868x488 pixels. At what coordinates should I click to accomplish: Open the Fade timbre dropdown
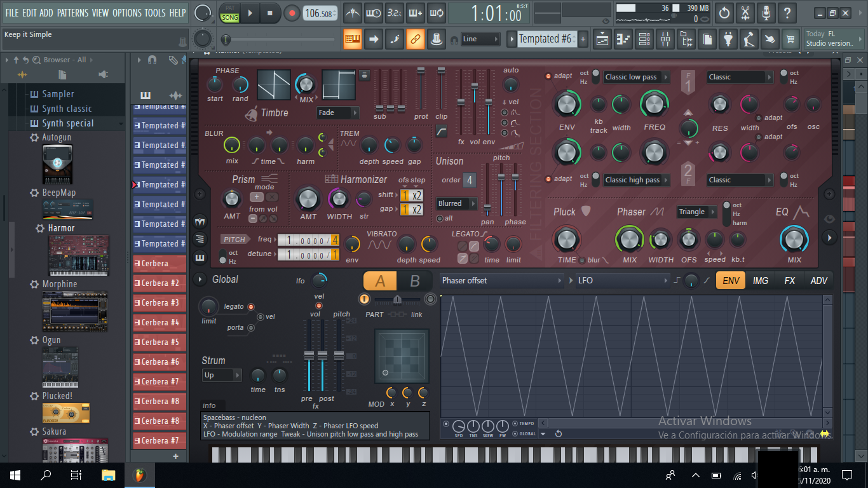point(338,112)
